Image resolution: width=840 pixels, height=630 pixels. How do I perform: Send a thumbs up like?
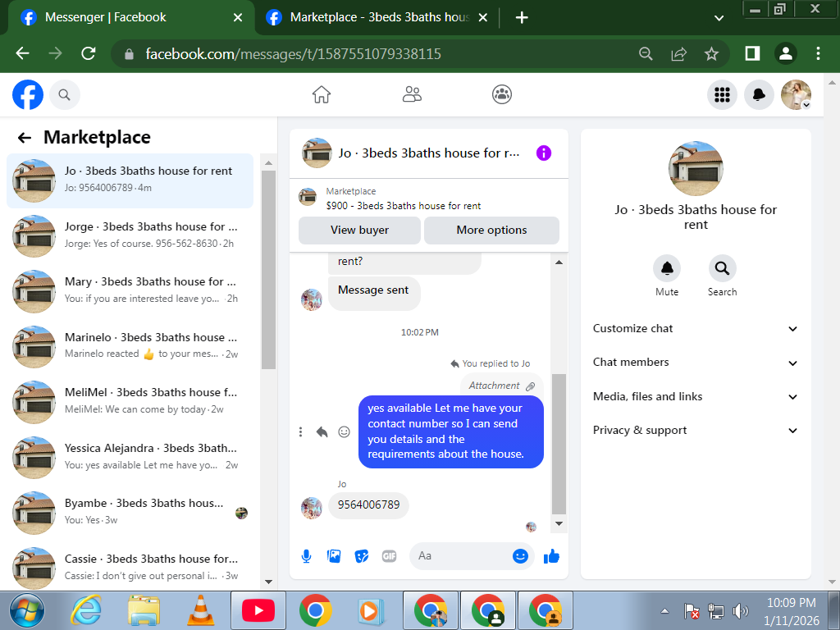(x=551, y=557)
